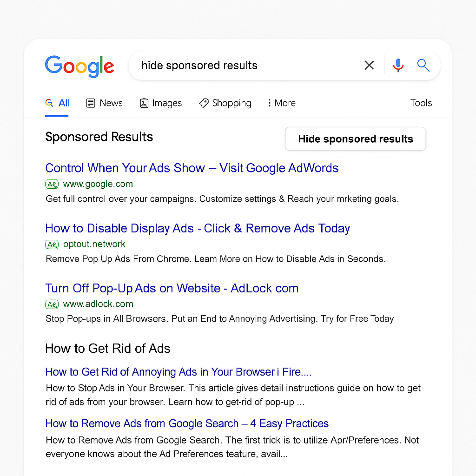Viewport: 476px width, 476px height.
Task: Click the Ad badge beside optout.network
Action: coord(52,245)
